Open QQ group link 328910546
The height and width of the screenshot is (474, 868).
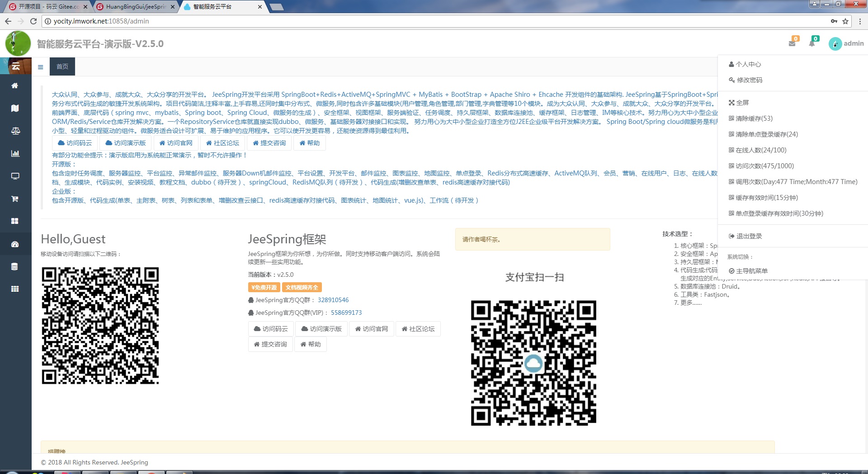pos(333,300)
